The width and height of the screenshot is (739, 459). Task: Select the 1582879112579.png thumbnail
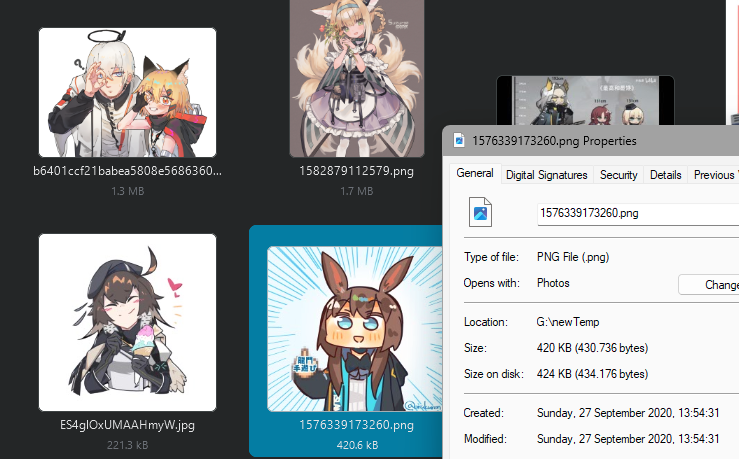[x=357, y=78]
